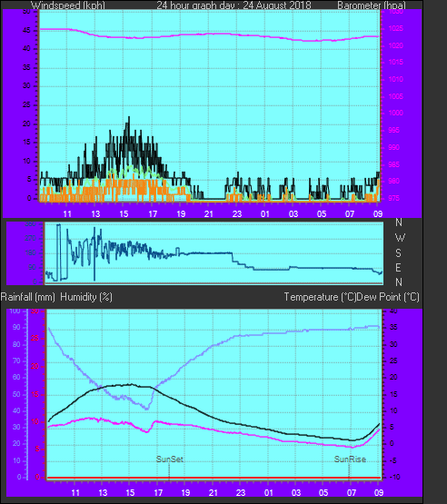Click the W compass direction label
Image resolution: width=447 pixels, height=504 pixels.
click(400, 238)
